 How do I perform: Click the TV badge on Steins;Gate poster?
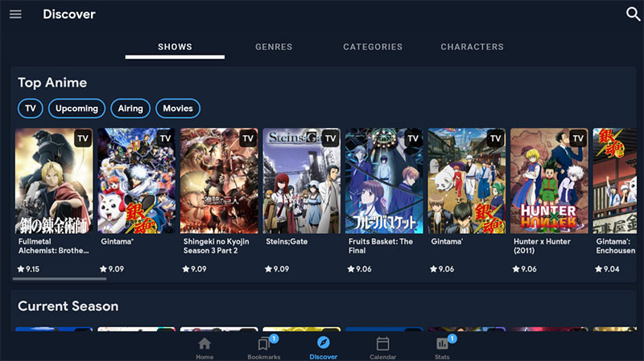pos(331,138)
